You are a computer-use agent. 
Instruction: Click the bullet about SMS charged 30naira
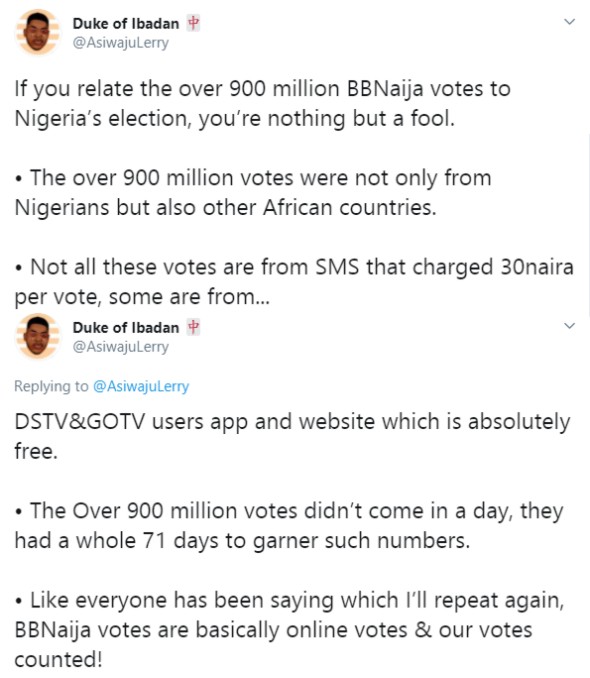click(x=294, y=281)
